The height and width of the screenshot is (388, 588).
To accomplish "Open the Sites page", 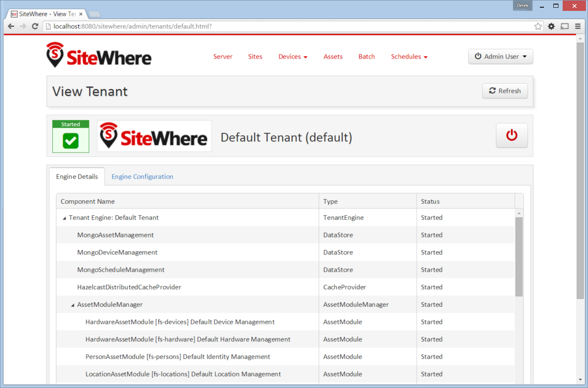I will tap(255, 56).
